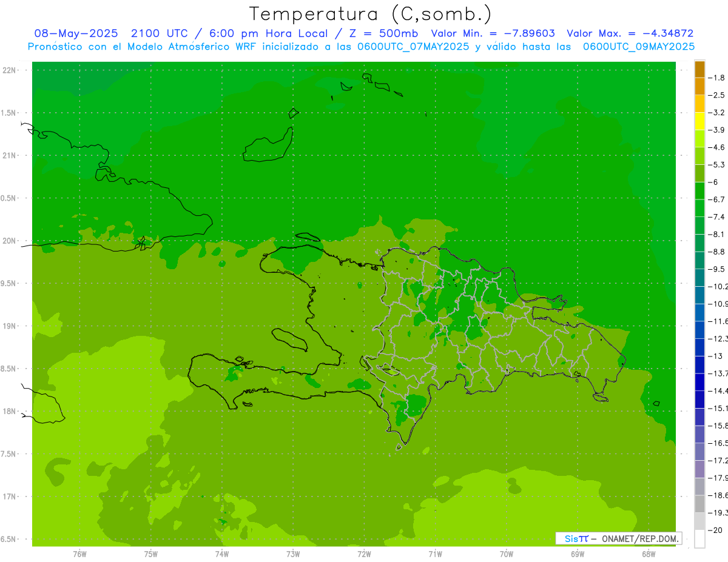Click the '19N' latitude label
Image resolution: width=728 pixels, height=562 pixels.
coord(9,326)
